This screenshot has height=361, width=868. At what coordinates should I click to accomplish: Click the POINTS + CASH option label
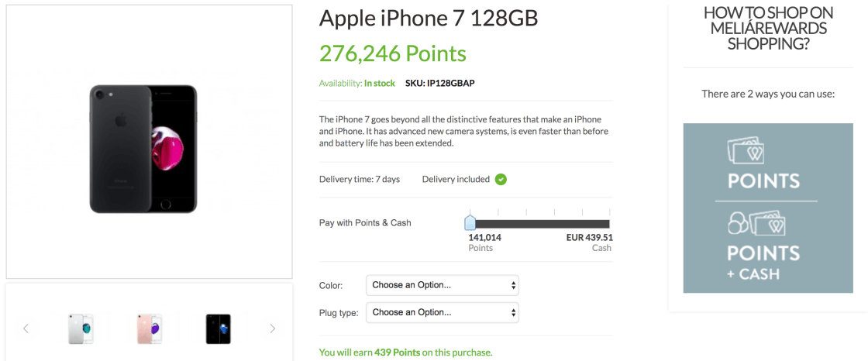(763, 263)
